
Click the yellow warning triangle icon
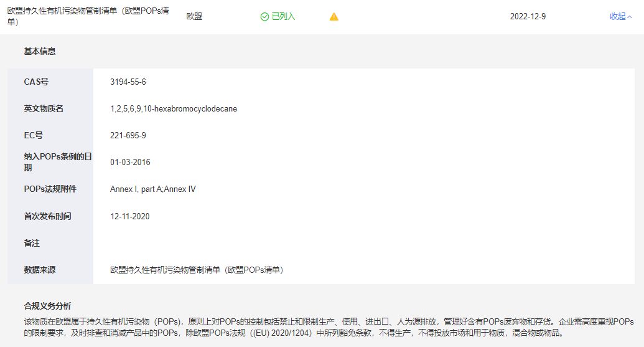click(x=334, y=17)
